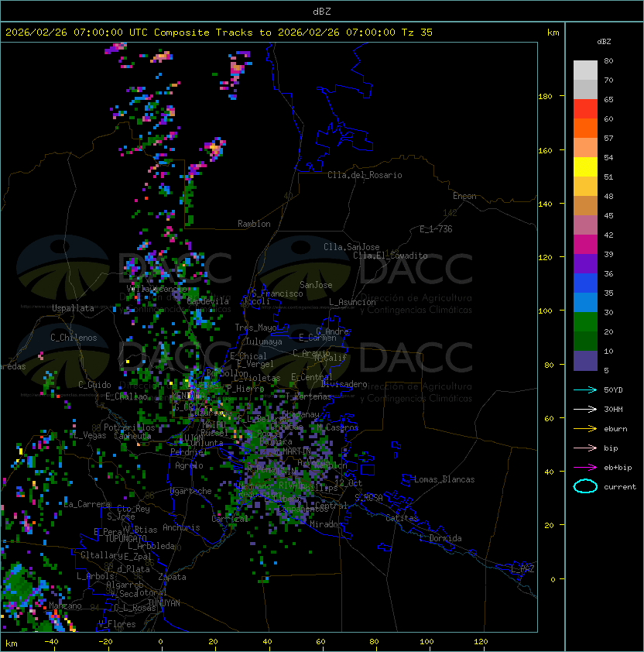This screenshot has width=644, height=652.
Task: Click the V_Flores map label
Action: (117, 624)
